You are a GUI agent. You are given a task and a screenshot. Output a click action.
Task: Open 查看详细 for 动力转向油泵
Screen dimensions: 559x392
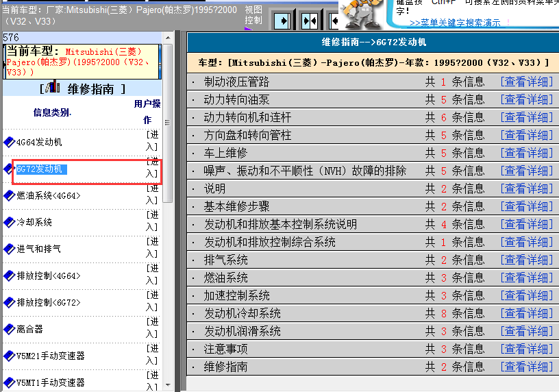click(x=527, y=99)
